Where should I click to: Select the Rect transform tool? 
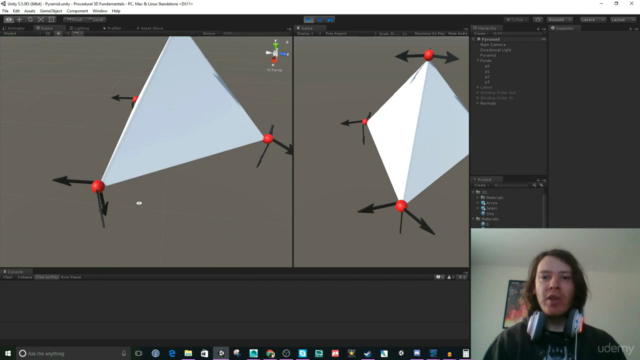51,20
